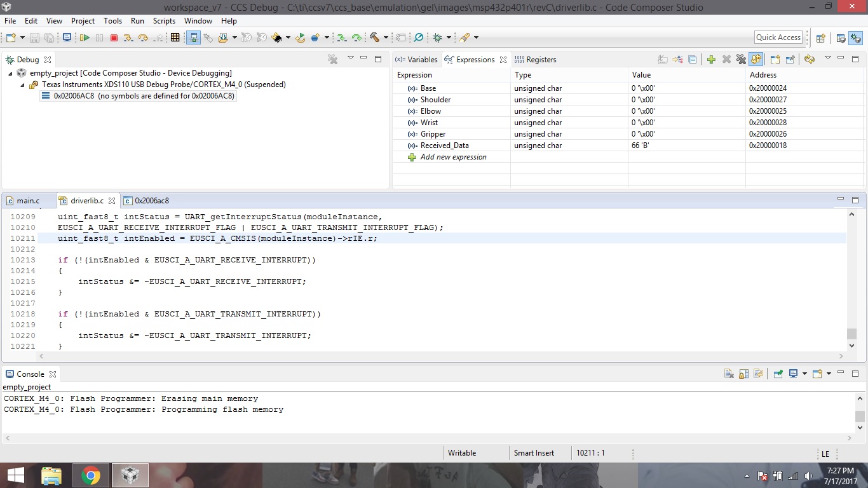Toggle Word Wrap in the Console
Screen dimensions: 868x488
pos(758,374)
